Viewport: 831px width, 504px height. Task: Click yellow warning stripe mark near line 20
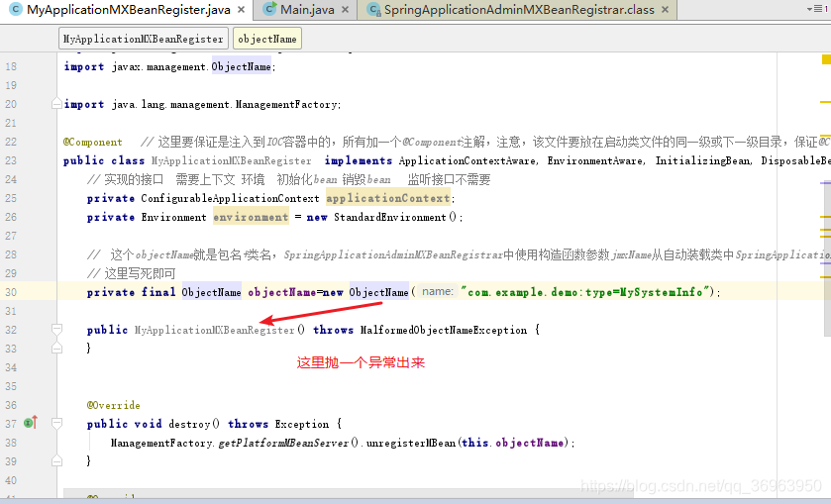[x=825, y=101]
